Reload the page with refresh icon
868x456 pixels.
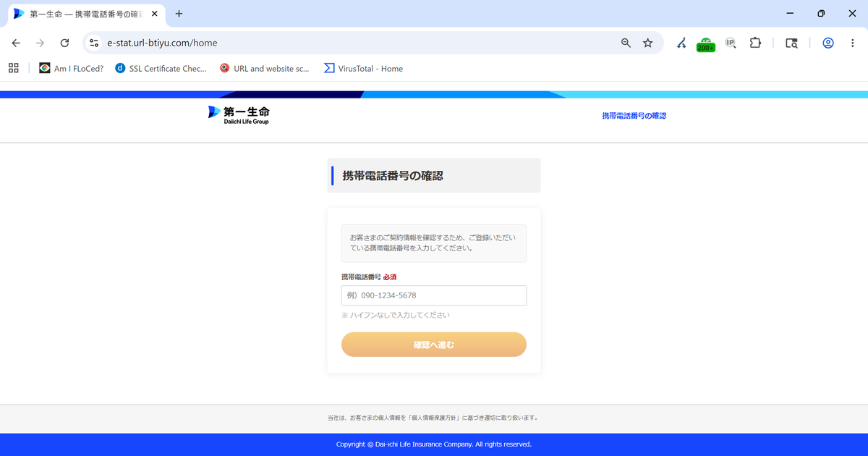tap(64, 43)
